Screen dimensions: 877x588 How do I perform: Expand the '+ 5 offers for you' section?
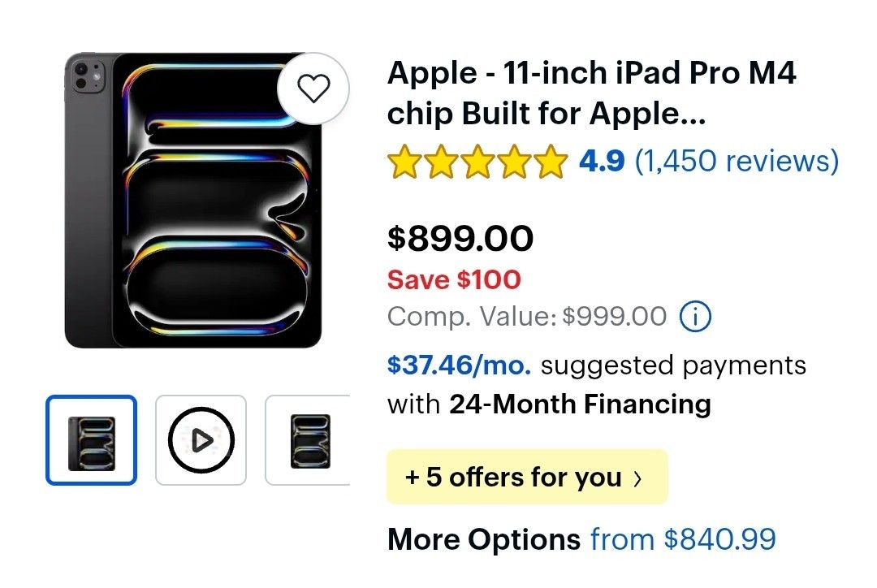point(526,478)
